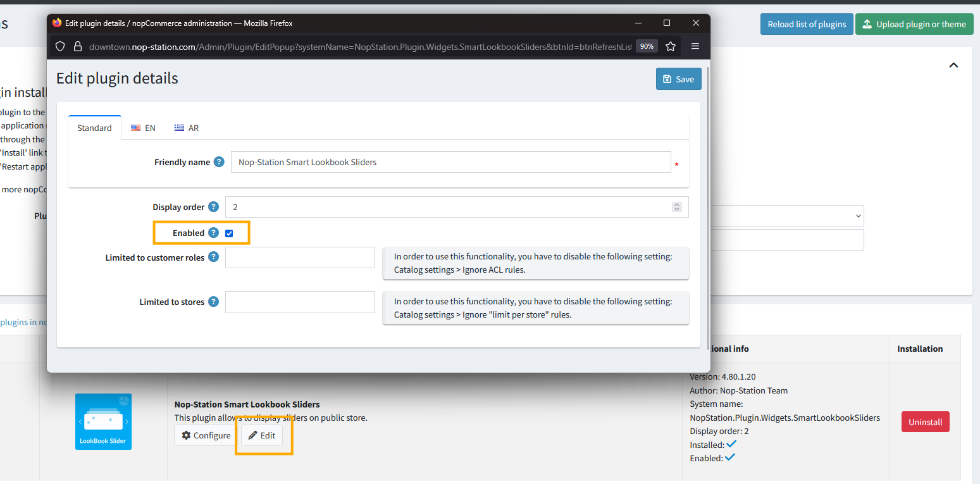Viewport: 980px width, 484px height.
Task: Open the Limited to customer roles help icon
Action: pos(214,258)
